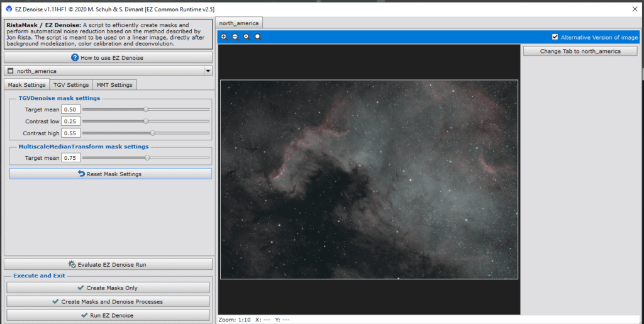Click the TGVDenoise Target mean slider

146,109
